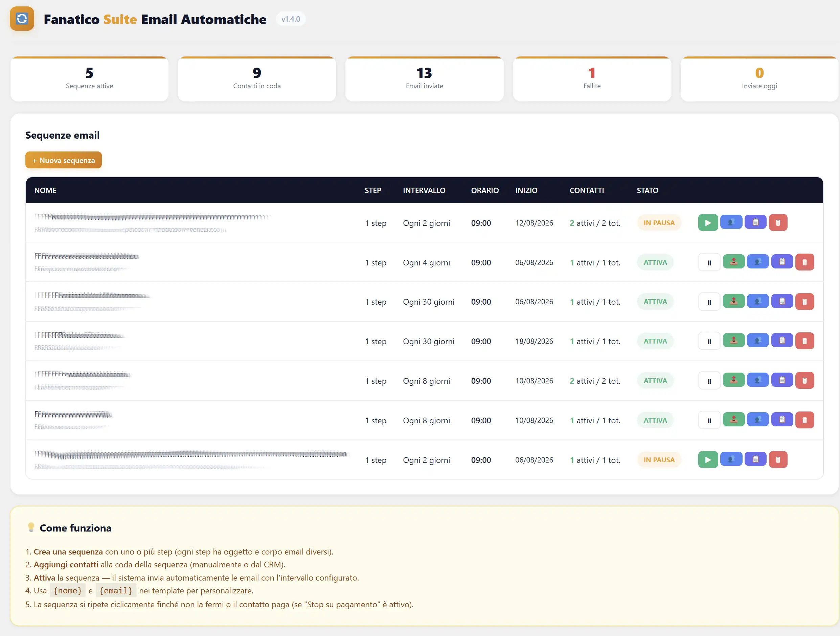840x636 pixels.
Task: Send now for Ogni 30 giorni sequence starting 06/08/2026
Action: [734, 301]
